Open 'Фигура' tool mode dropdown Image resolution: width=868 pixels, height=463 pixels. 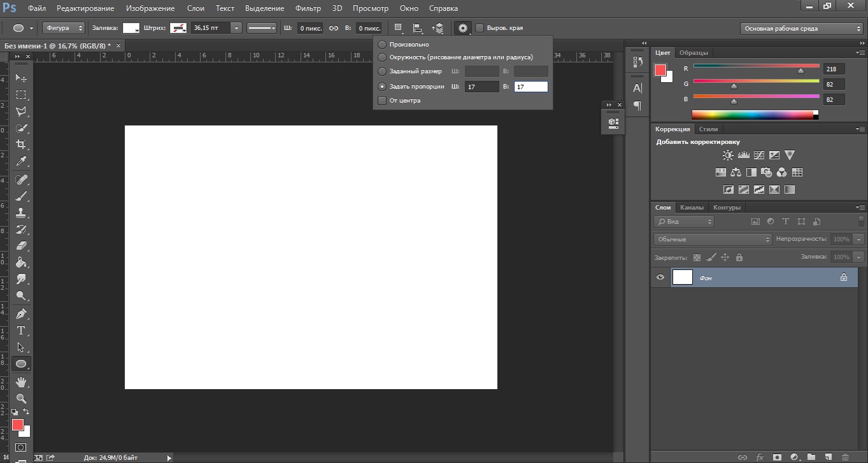click(x=64, y=28)
